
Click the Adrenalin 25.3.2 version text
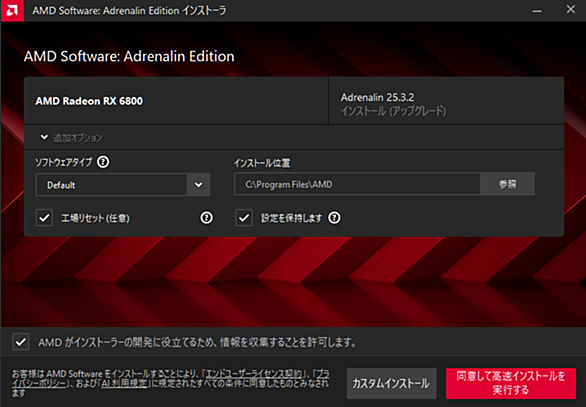(x=377, y=98)
